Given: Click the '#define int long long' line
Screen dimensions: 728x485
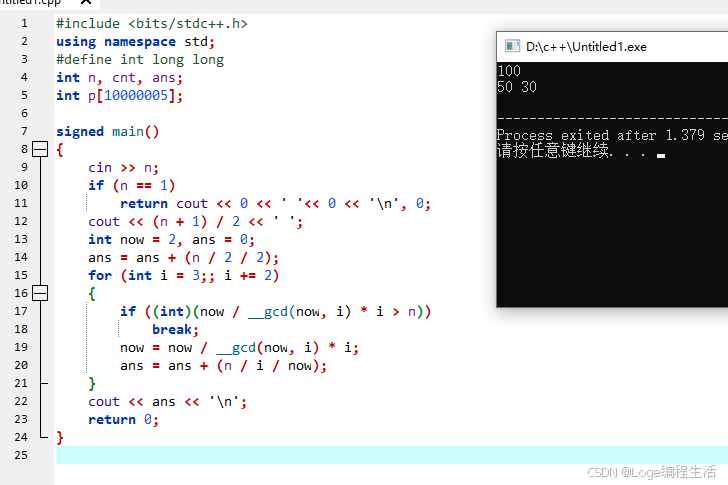Looking at the screenshot, I should click(140, 60).
